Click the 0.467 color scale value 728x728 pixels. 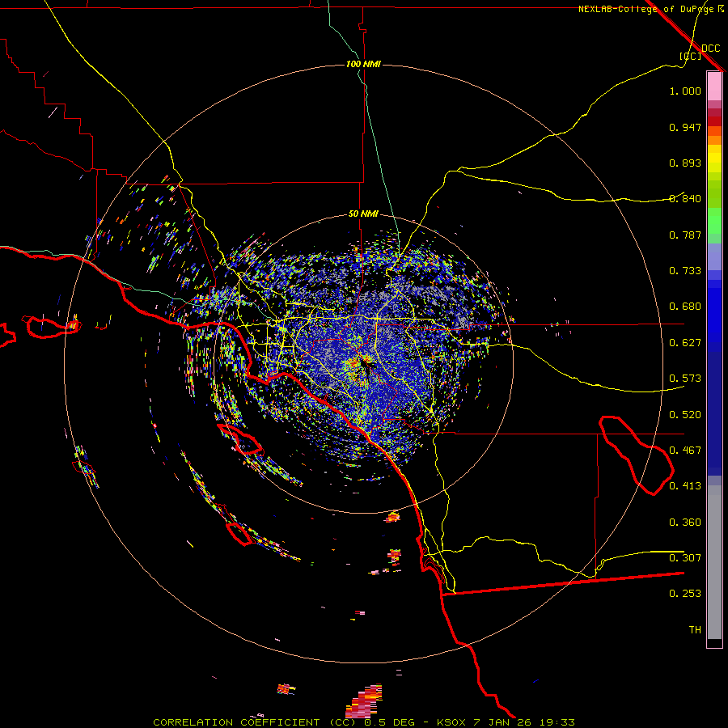point(685,451)
